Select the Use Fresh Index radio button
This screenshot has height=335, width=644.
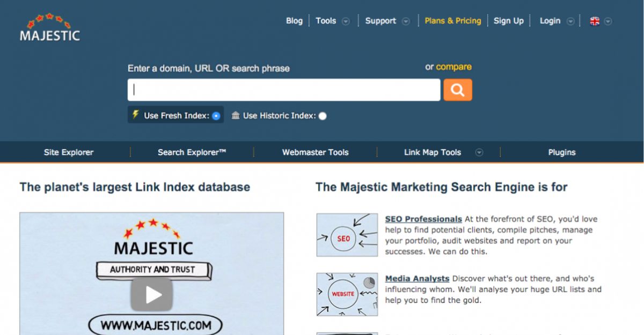click(216, 116)
